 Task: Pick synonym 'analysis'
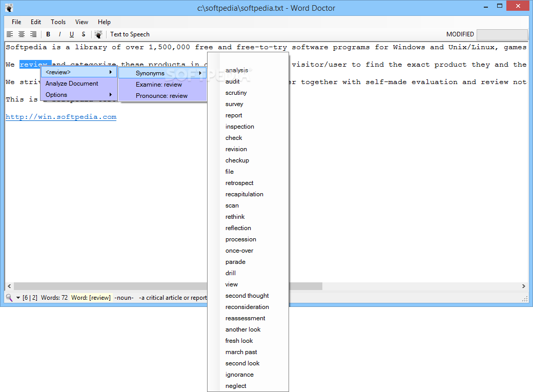237,70
